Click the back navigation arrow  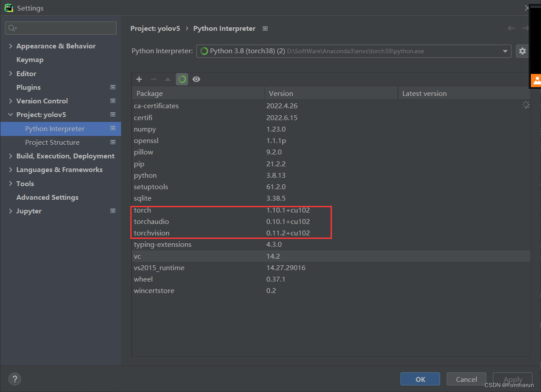coord(511,28)
